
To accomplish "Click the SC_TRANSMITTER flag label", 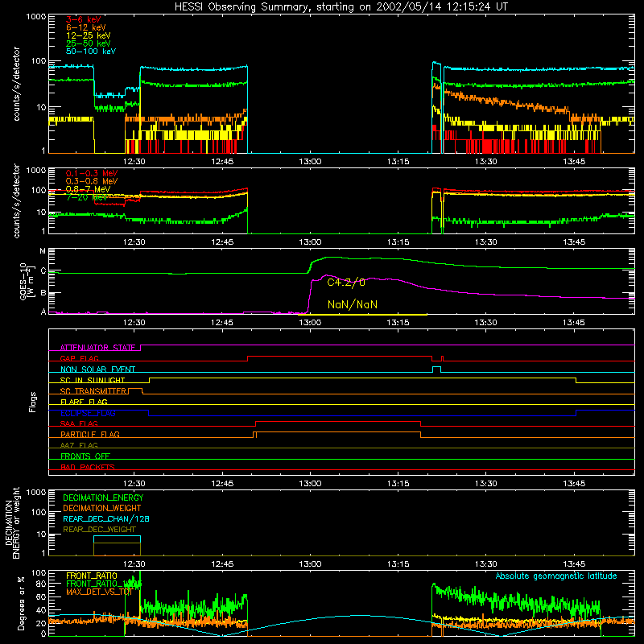I will click(x=93, y=391).
